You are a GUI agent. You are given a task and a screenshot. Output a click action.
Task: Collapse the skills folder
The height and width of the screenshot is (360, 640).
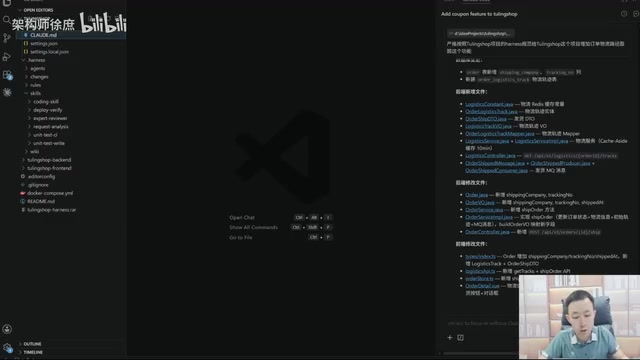[27, 93]
